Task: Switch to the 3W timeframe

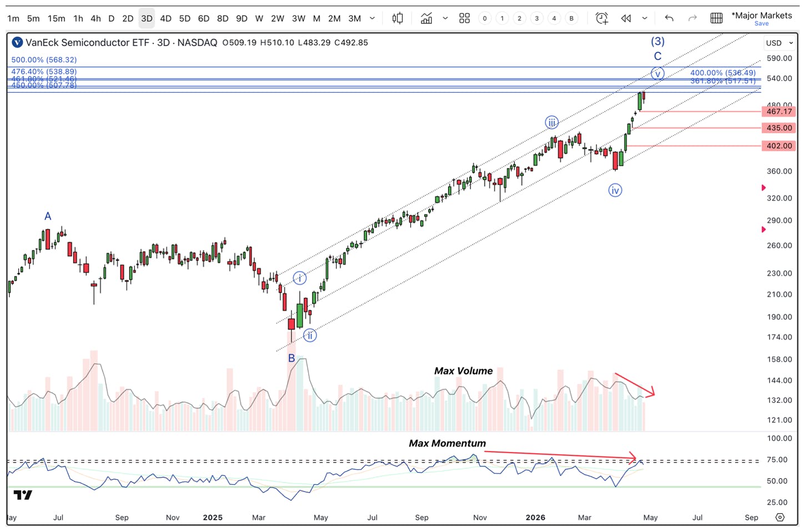Action: click(x=299, y=18)
